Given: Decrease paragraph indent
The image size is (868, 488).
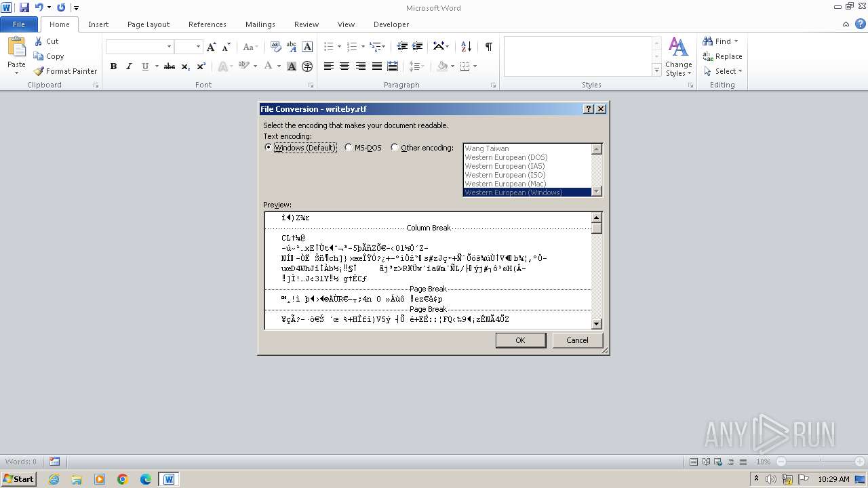Looking at the screenshot, I should 402,47.
